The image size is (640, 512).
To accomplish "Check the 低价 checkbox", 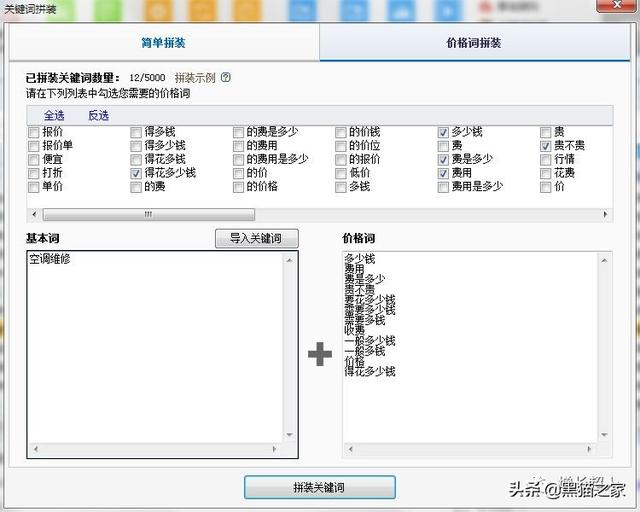I will point(341,173).
